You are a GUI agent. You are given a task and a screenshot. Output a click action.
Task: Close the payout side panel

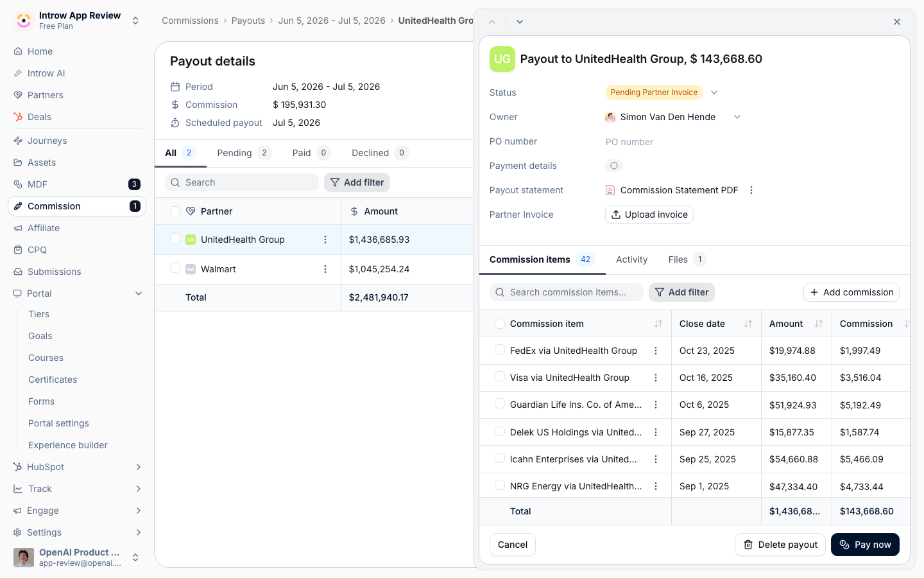click(897, 22)
